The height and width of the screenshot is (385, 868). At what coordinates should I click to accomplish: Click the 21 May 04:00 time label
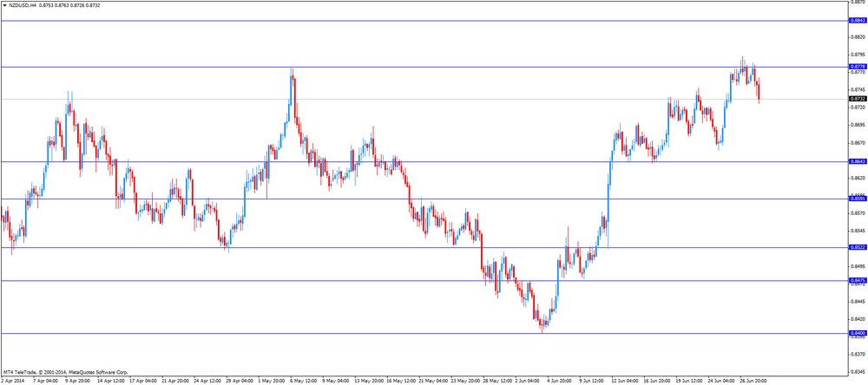431,381
